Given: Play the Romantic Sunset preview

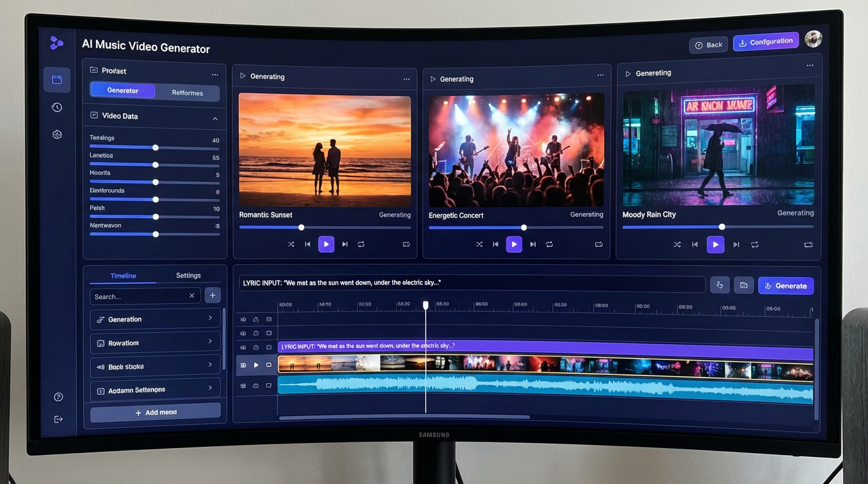Looking at the screenshot, I should point(326,244).
